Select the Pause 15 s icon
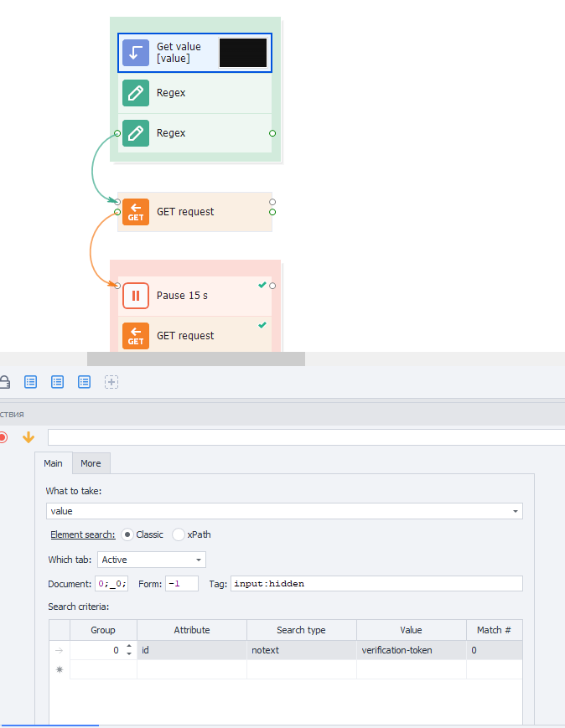The image size is (565, 728). [136, 296]
